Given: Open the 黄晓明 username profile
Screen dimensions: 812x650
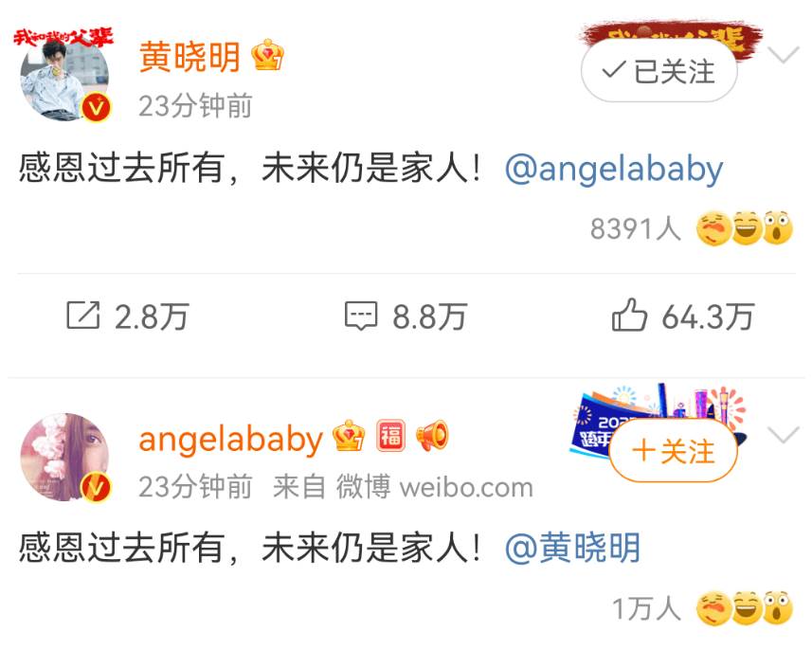Looking at the screenshot, I should point(189,57).
